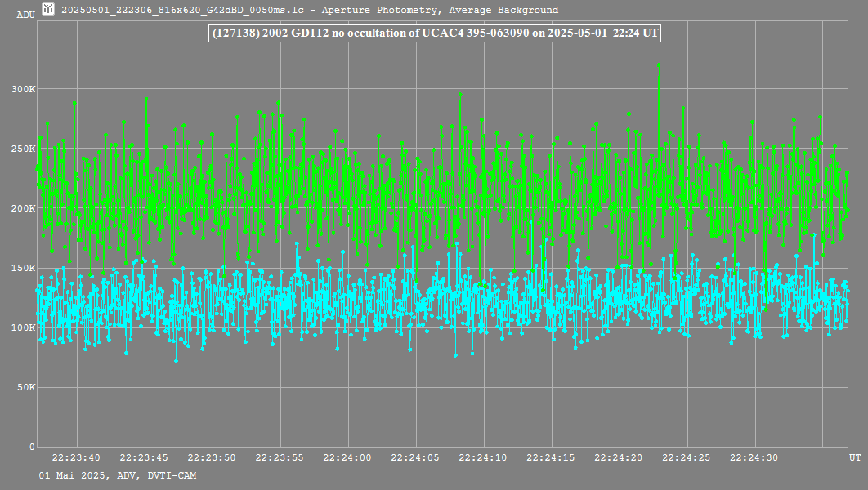The image size is (868, 490).
Task: Click the tallest green spike above 300K
Action: coord(659,65)
